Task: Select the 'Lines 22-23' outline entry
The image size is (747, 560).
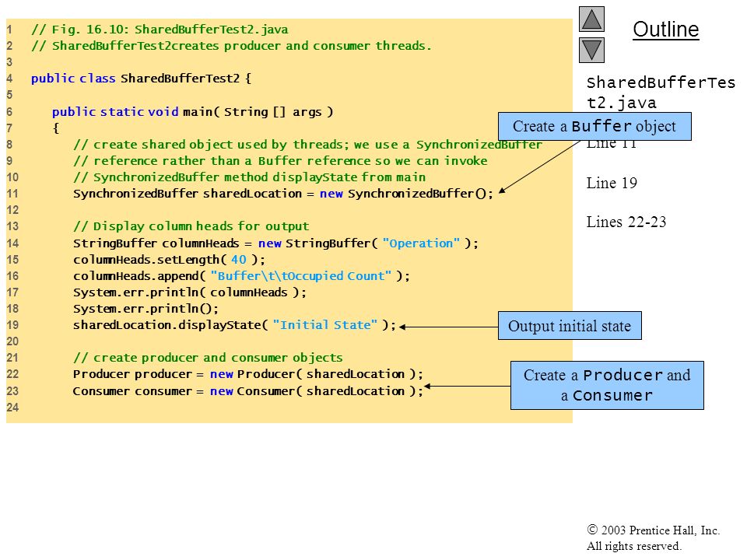Action: [626, 222]
